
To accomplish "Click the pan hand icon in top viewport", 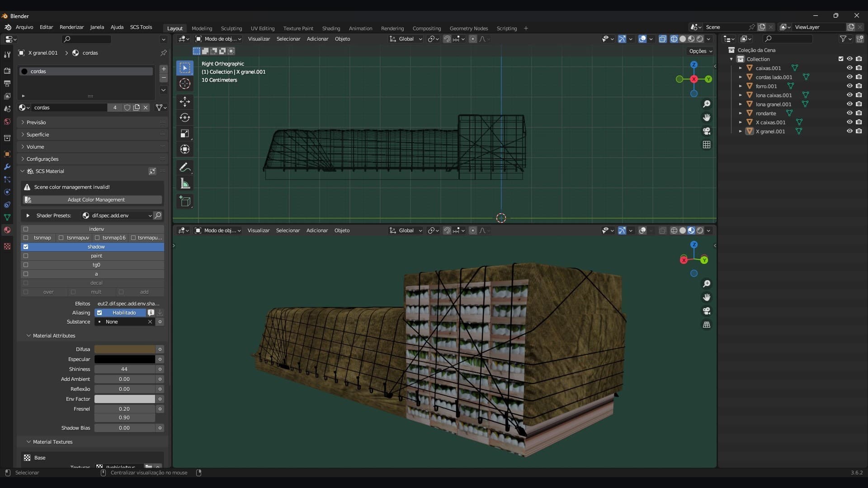I will [x=707, y=117].
